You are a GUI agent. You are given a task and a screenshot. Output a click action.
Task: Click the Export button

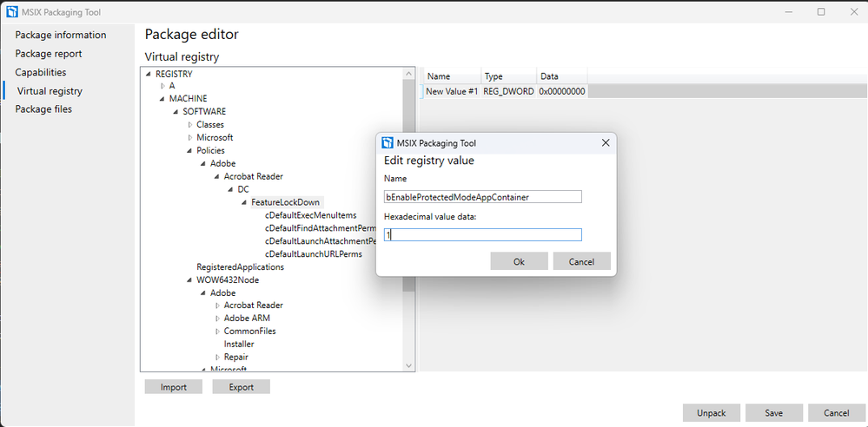pyautogui.click(x=242, y=387)
